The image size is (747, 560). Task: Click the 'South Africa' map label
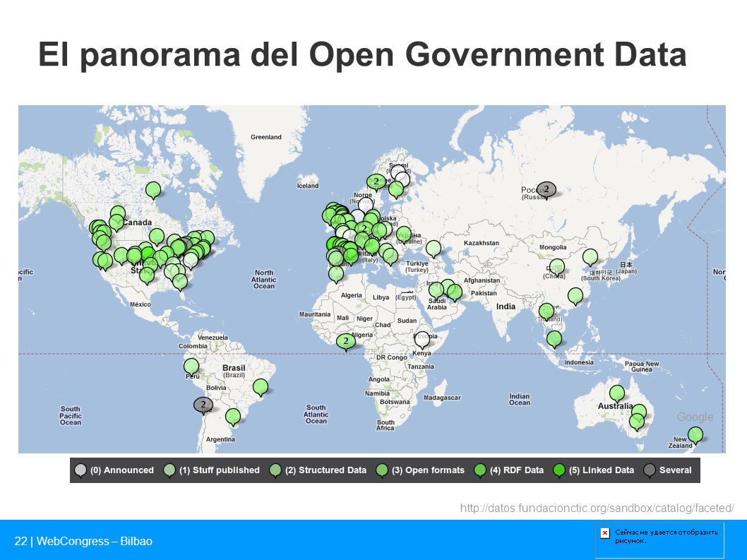(x=386, y=425)
